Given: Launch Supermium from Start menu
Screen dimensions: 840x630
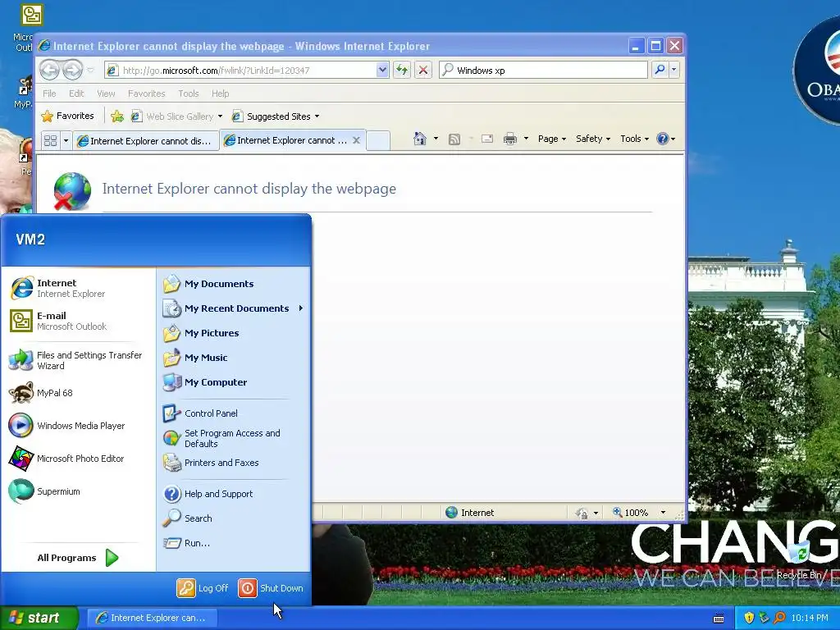Looking at the screenshot, I should coord(78,491).
